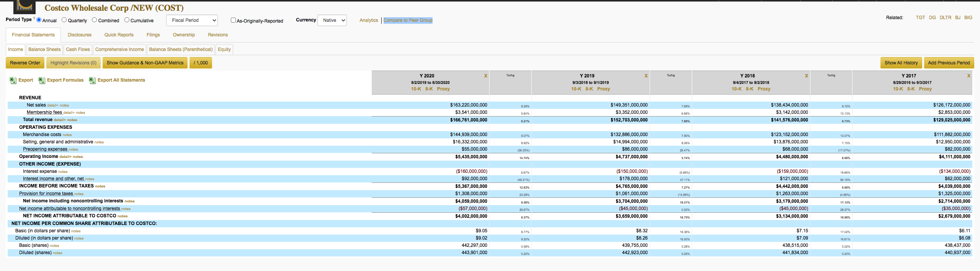This screenshot has width=980, height=271.
Task: Enable the As-Originally-Reported checkbox
Action: (233, 20)
